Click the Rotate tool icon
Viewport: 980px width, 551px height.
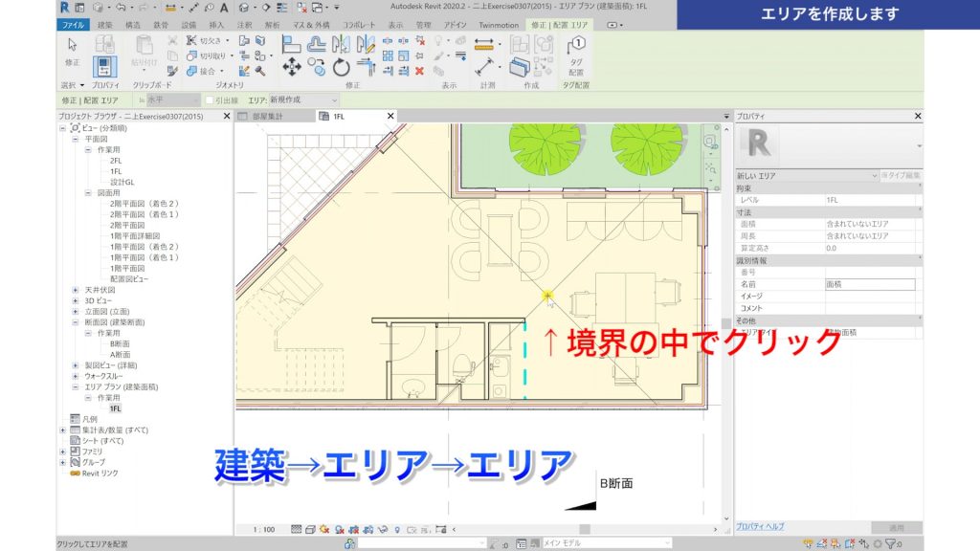coord(341,65)
